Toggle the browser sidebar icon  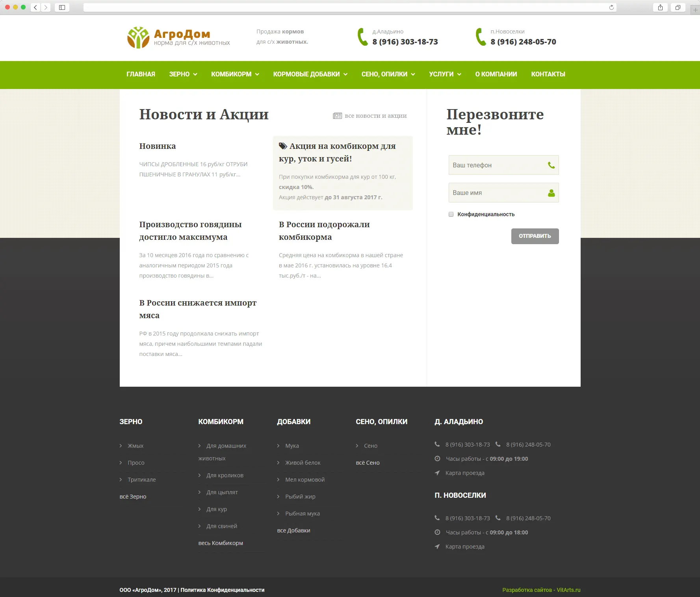[x=62, y=7]
